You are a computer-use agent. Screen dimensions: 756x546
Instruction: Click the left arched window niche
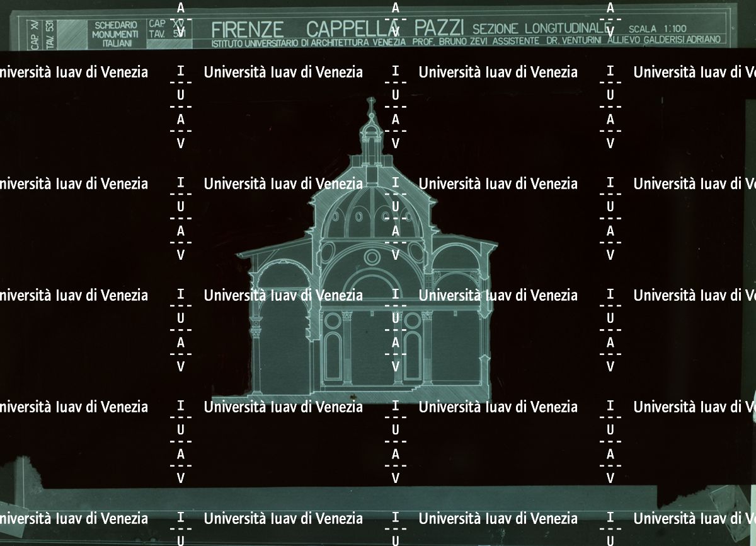332,354
